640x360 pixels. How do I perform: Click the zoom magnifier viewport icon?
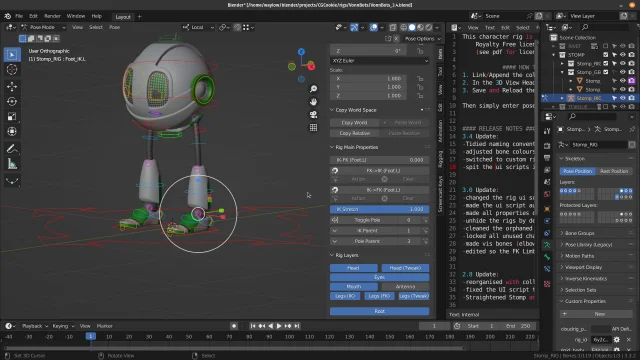[x=313, y=89]
